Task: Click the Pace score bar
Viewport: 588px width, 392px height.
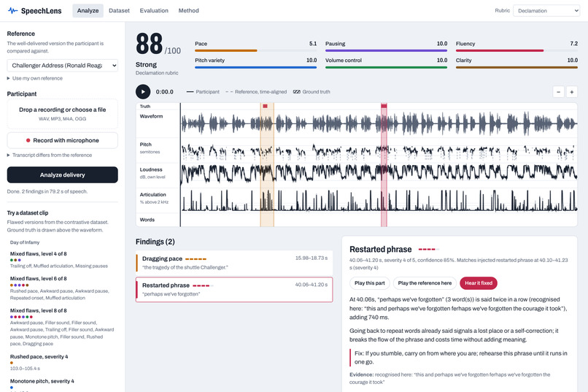Action: pyautogui.click(x=256, y=50)
